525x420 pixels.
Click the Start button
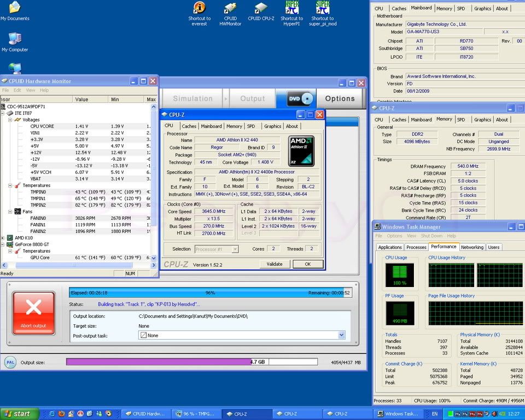pyautogui.click(x=20, y=413)
